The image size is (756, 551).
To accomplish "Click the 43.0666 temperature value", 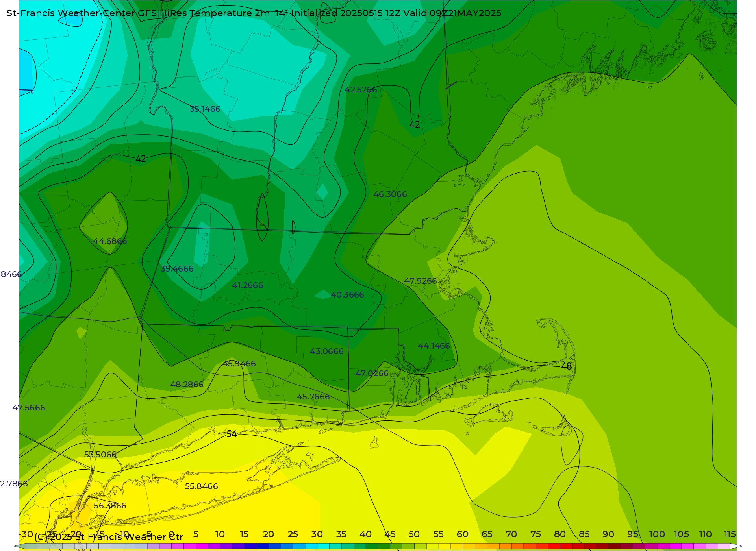I will (x=326, y=351).
